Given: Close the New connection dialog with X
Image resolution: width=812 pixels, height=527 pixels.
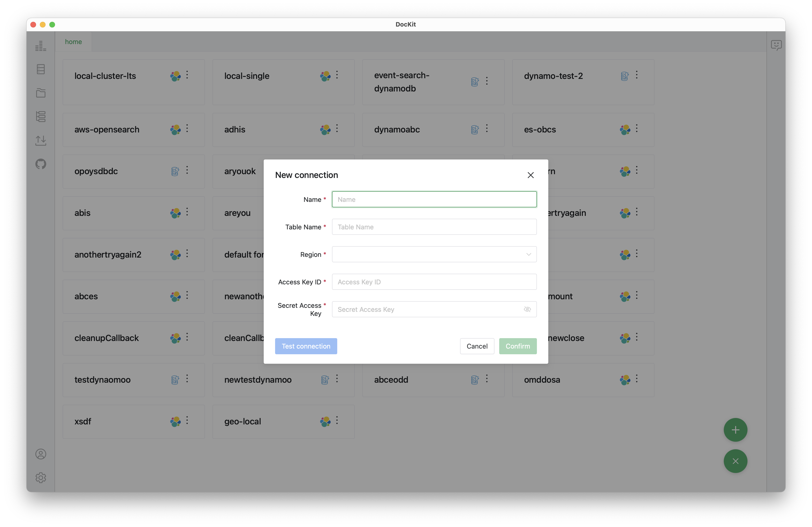Looking at the screenshot, I should 531,175.
